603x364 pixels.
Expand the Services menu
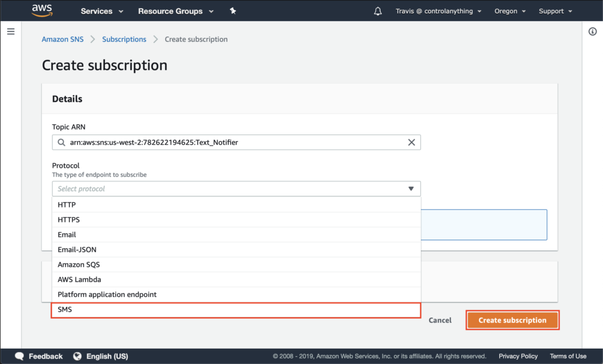pyautogui.click(x=102, y=11)
